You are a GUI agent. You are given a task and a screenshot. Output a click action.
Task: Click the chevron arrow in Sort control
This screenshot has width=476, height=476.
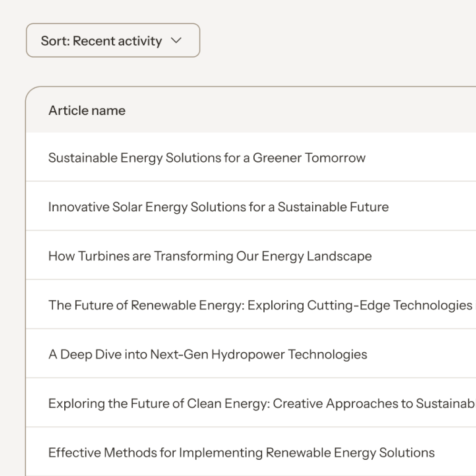[176, 40]
